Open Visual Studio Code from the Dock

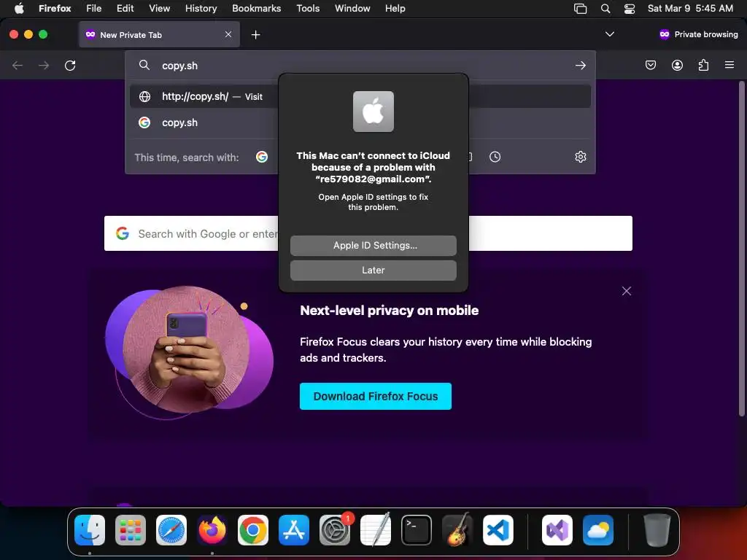498,529
